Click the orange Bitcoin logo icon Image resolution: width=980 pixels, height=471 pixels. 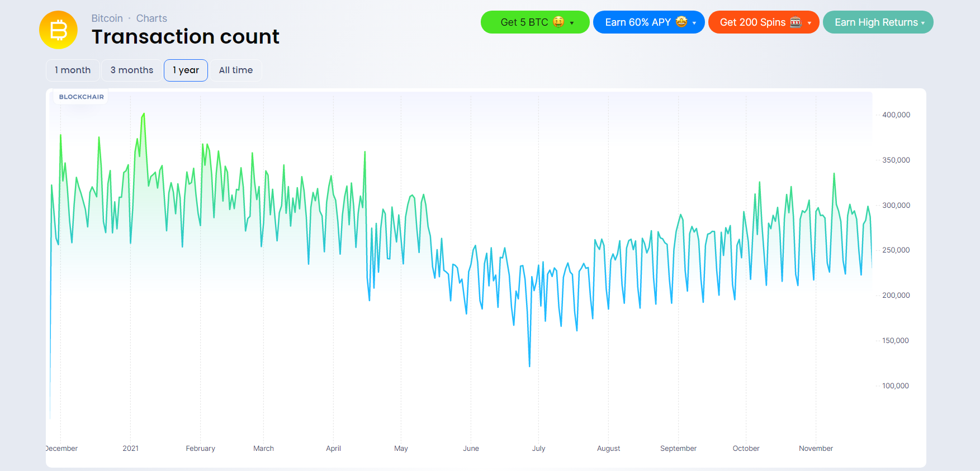click(58, 30)
